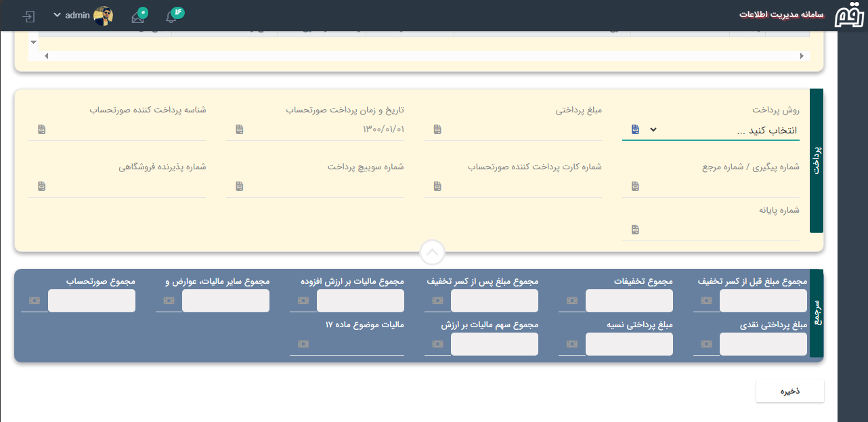The width and height of the screenshot is (868, 422).
Task: Collapse the payment section with the chevron
Action: [432, 251]
